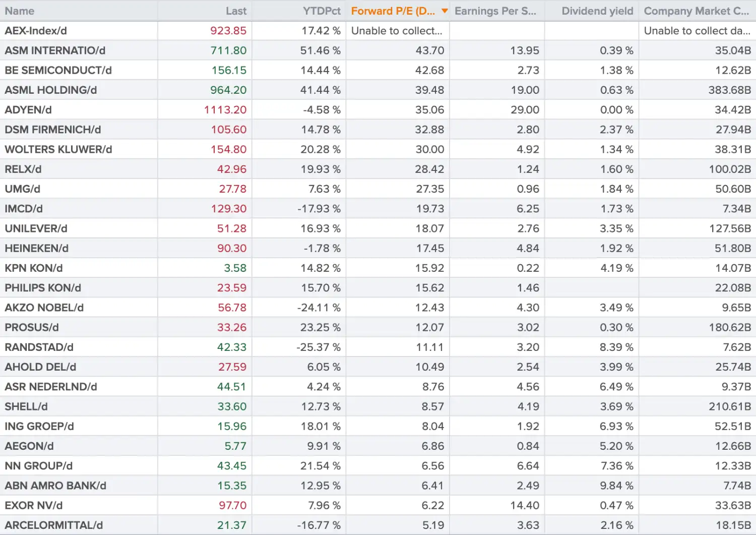Select the ADYEN/d row name
Viewport: 756px width, 535px height.
click(28, 110)
